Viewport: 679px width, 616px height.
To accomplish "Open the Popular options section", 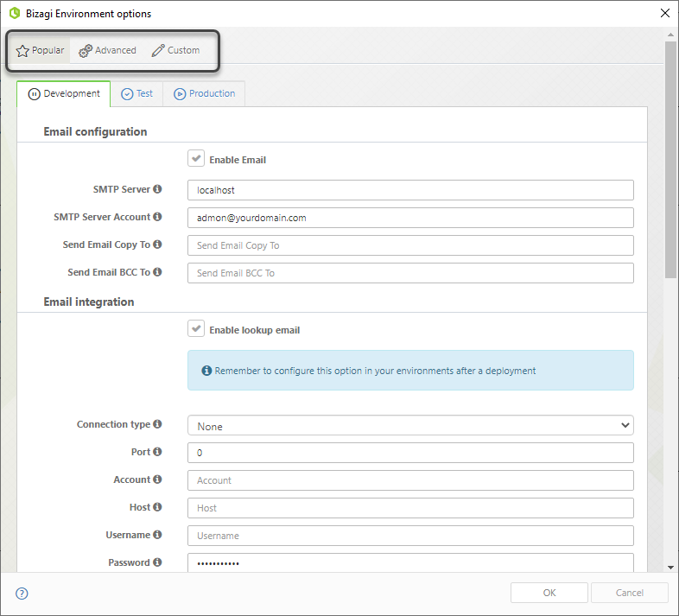I will [x=40, y=50].
